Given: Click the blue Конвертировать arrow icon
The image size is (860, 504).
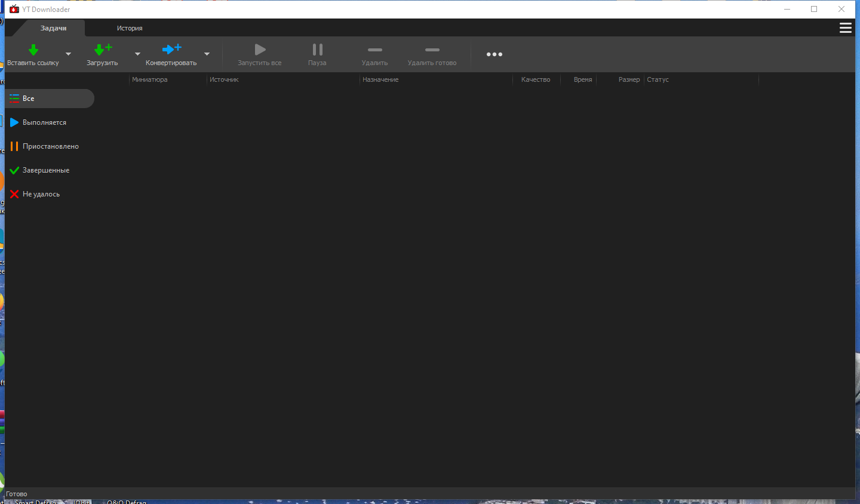Looking at the screenshot, I should (x=171, y=49).
